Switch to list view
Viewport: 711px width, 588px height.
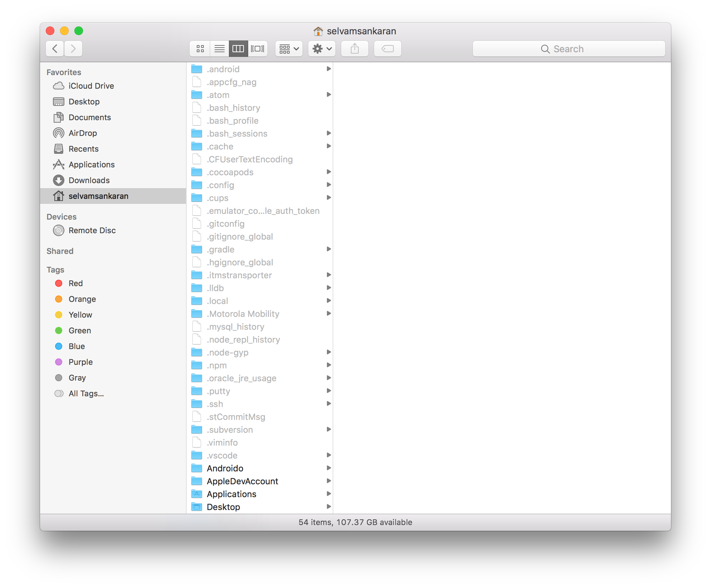(x=219, y=49)
